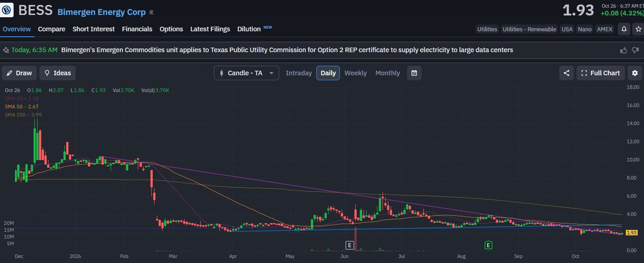Click the Nano market cap tag
644x263 pixels.
point(584,29)
